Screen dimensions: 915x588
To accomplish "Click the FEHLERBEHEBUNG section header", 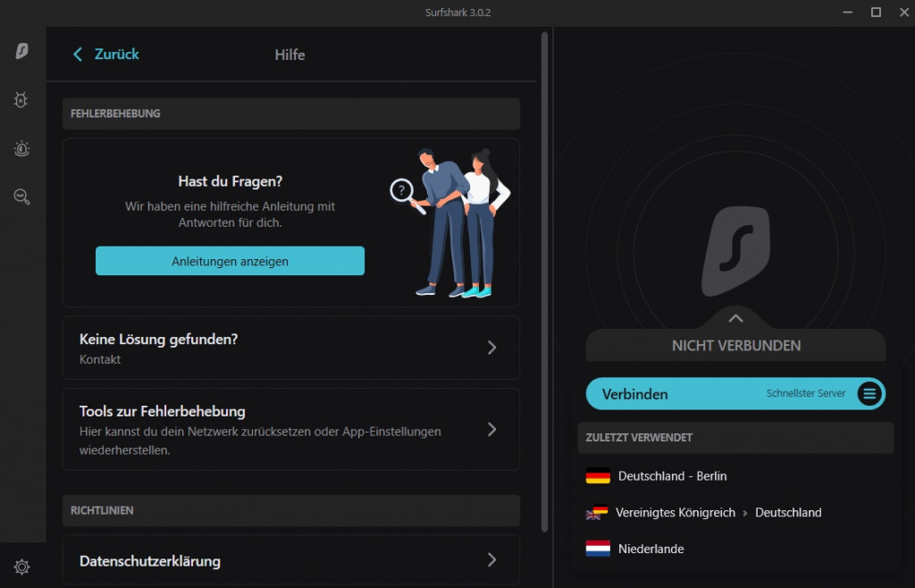I will pyautogui.click(x=291, y=113).
